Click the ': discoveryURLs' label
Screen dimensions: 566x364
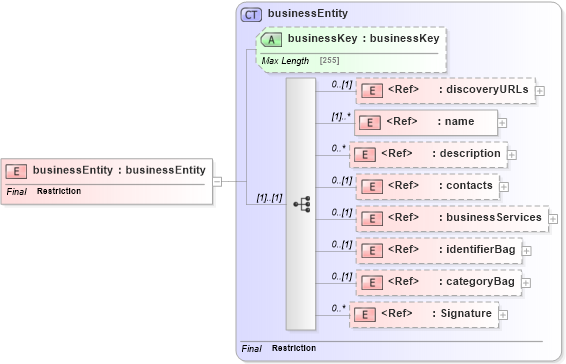[x=484, y=89]
